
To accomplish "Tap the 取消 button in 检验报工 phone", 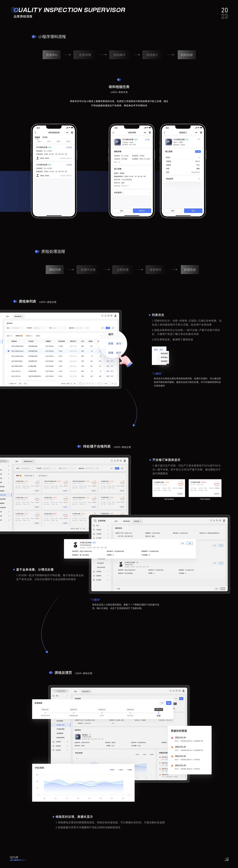I will click(x=173, y=211).
